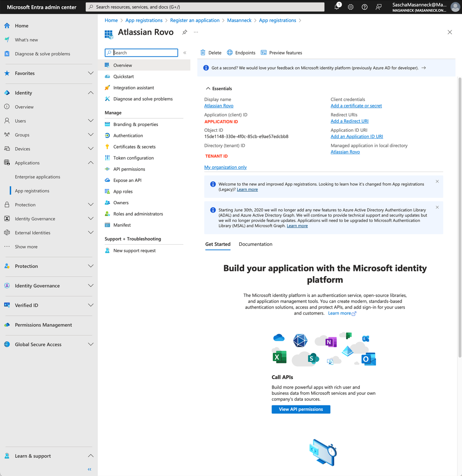Expand Global Secure Access section
Image resolution: width=462 pixels, height=476 pixels.
(91, 344)
